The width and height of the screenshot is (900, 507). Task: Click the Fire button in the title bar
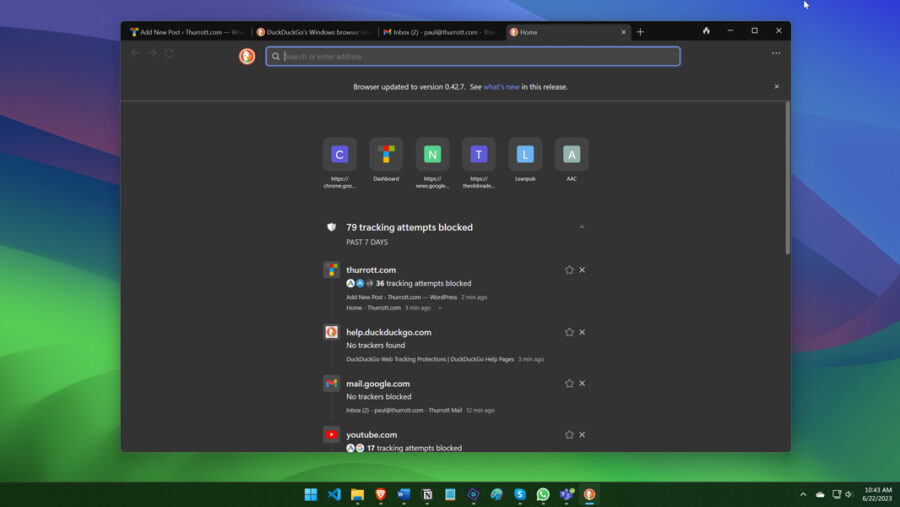[706, 31]
